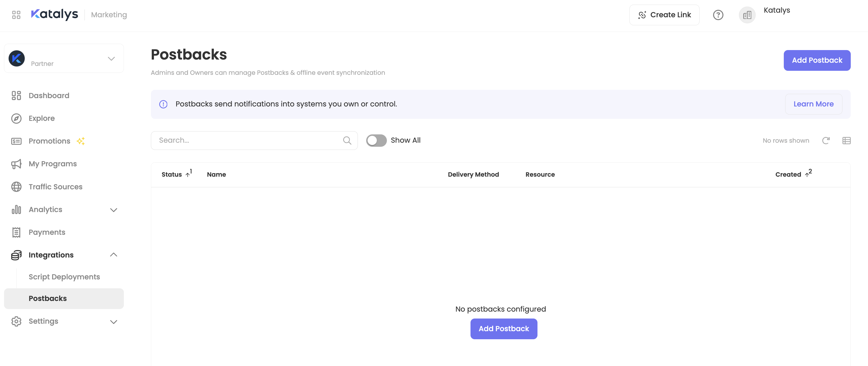Image resolution: width=868 pixels, height=366 pixels.
Task: Click the Learn More button
Action: [813, 104]
